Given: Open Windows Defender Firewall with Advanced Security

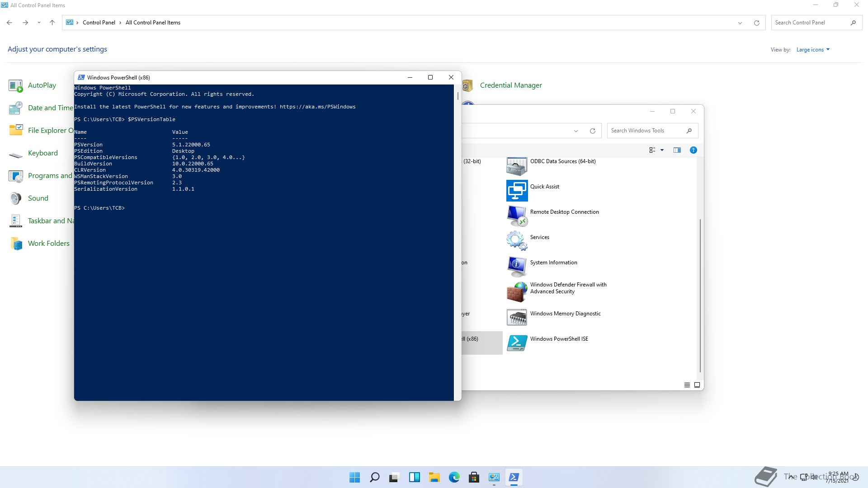Looking at the screenshot, I should tap(557, 291).
